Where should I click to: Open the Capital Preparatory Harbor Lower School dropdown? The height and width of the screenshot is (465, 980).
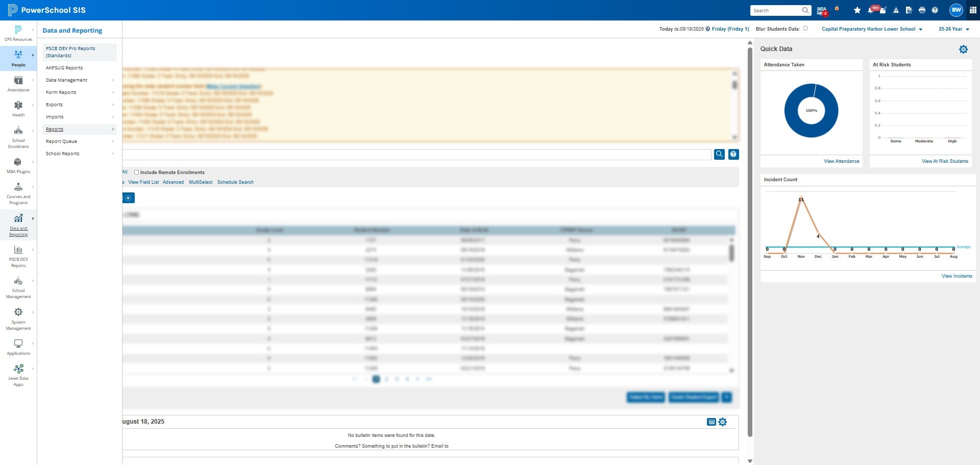(872, 29)
